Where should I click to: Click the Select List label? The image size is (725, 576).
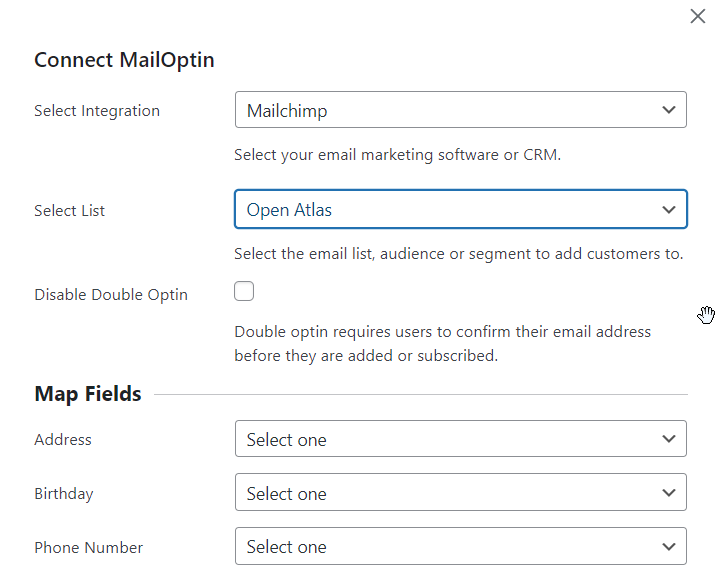coord(69,211)
